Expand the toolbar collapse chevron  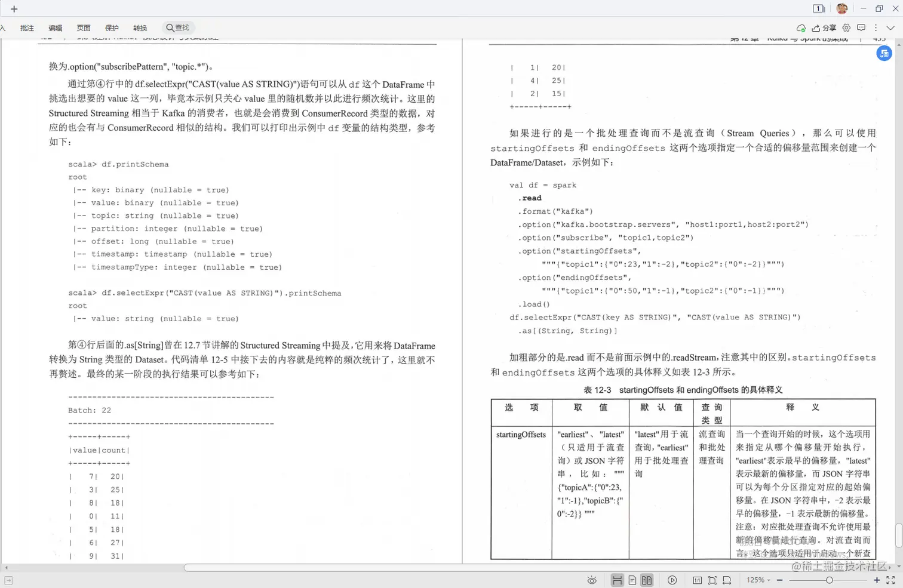pos(890,27)
